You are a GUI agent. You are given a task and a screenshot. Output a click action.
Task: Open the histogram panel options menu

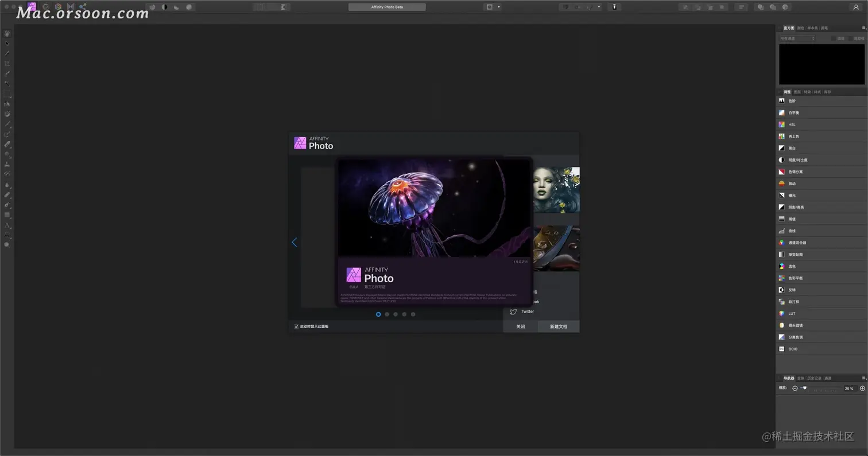pyautogui.click(x=864, y=28)
